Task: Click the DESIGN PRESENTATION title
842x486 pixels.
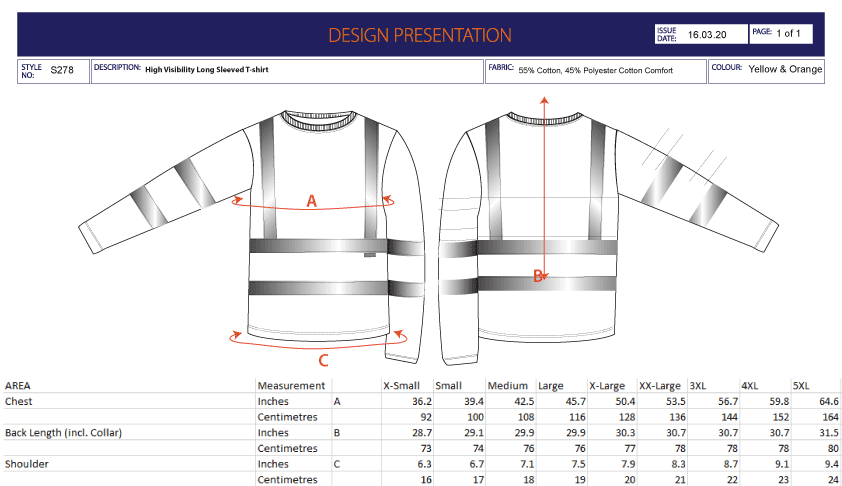Action: pyautogui.click(x=419, y=35)
